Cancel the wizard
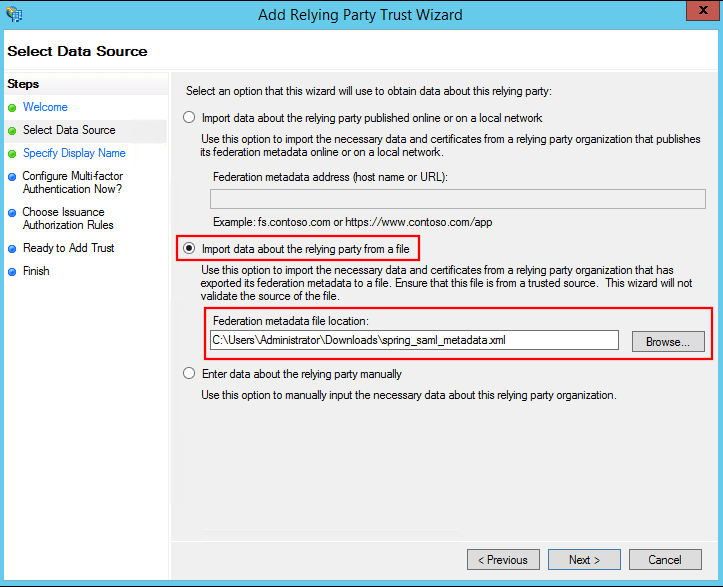The width and height of the screenshot is (723, 587). coord(665,559)
